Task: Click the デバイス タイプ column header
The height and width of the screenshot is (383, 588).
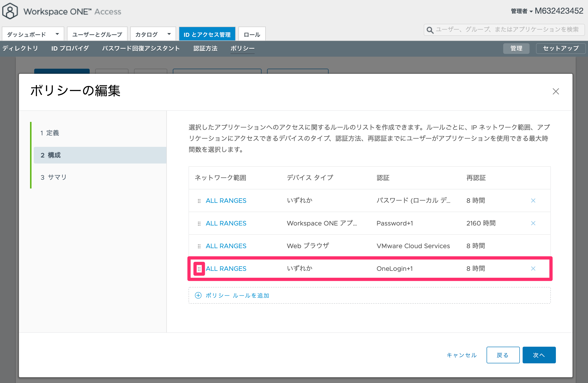Action: [310, 178]
